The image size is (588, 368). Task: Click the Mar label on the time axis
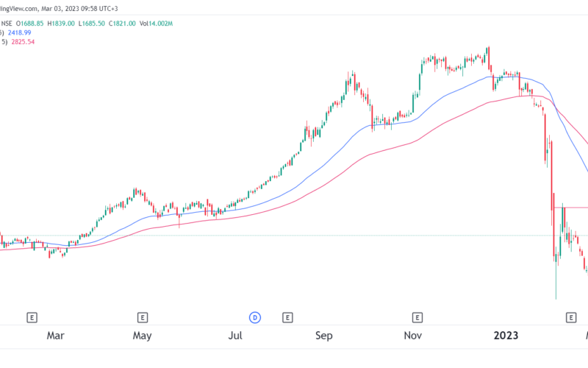(55, 336)
